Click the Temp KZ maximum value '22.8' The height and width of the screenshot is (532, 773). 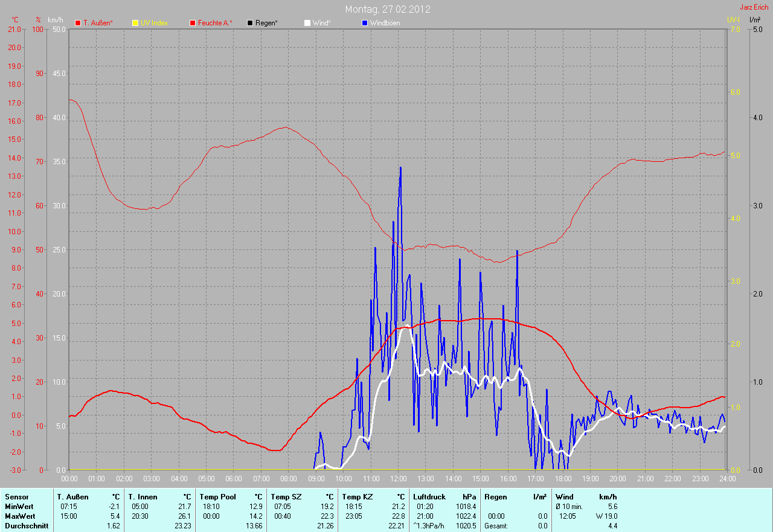(398, 516)
